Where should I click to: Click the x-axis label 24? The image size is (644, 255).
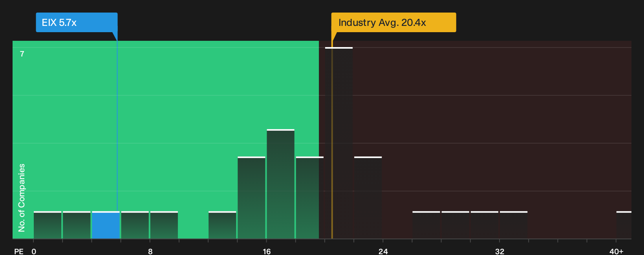[x=383, y=251]
